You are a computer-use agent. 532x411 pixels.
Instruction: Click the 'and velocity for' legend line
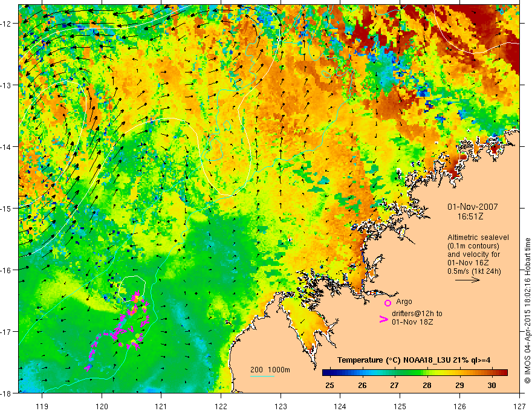(473, 254)
